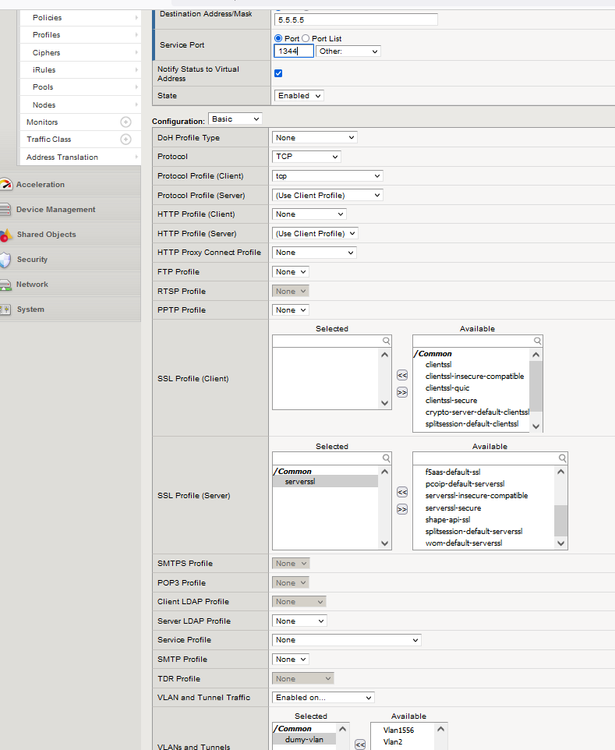
Task: Open the State dropdown
Action: 299,96
